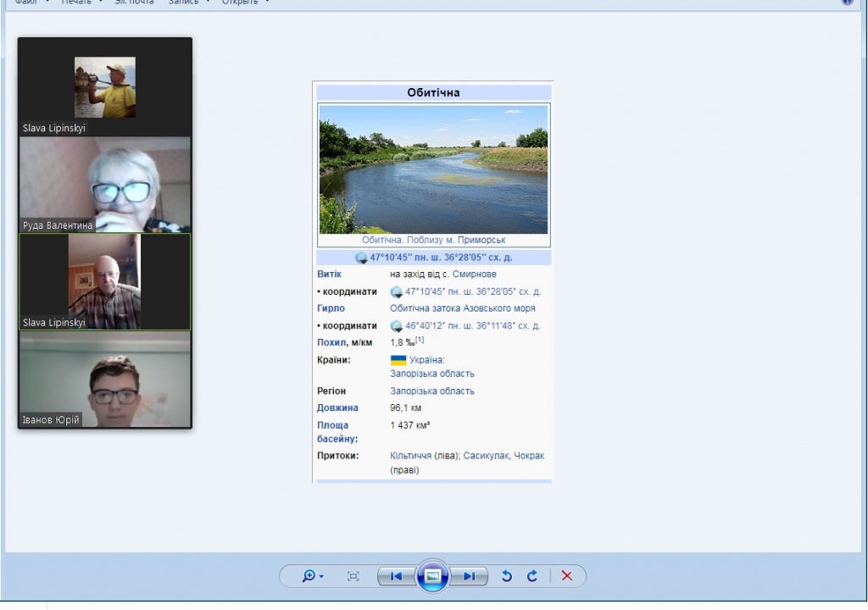The width and height of the screenshot is (868, 610).
Task: Click the Обитічна infobox title
Action: click(433, 92)
